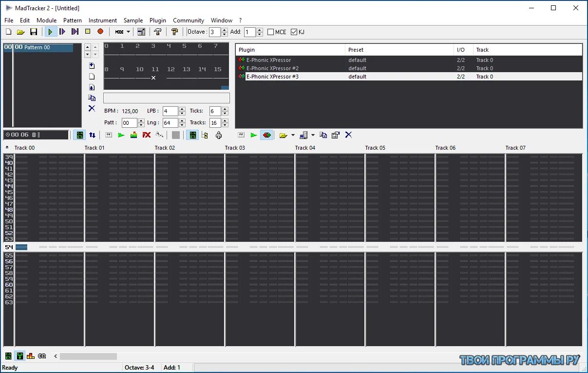Open the volume graph icon near the FX button

point(133,135)
